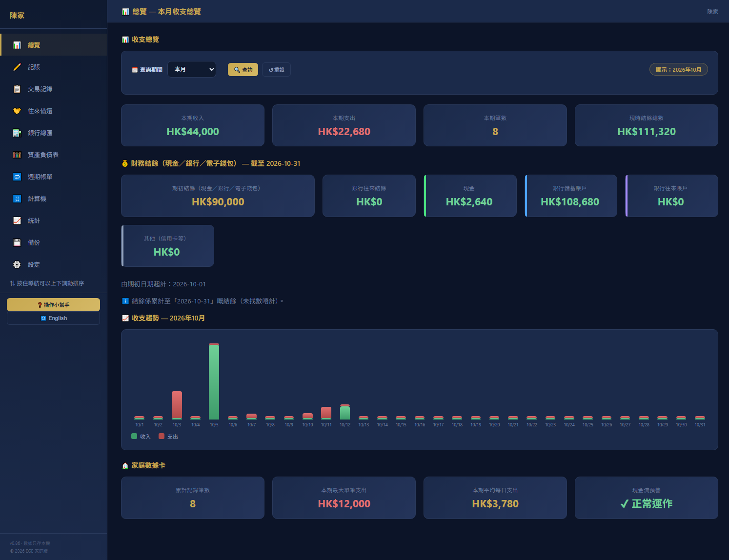Viewport: 729px width, 560px height.
Task: Select 統計 in the sidebar menu
Action: [53, 220]
